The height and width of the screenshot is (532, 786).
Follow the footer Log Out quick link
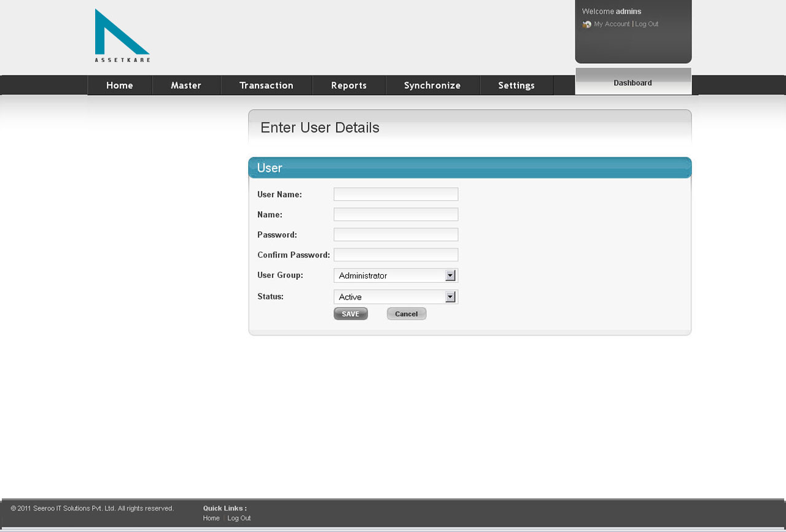coord(239,518)
